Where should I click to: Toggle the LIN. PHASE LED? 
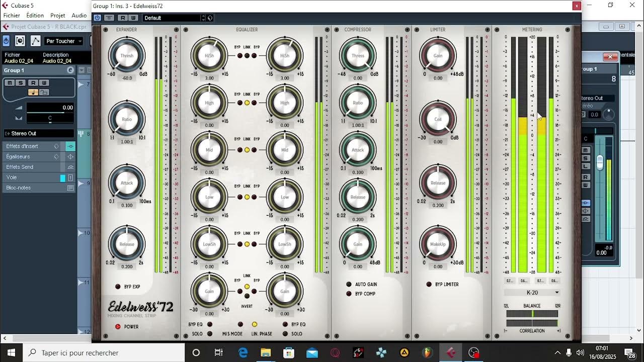(x=255, y=324)
